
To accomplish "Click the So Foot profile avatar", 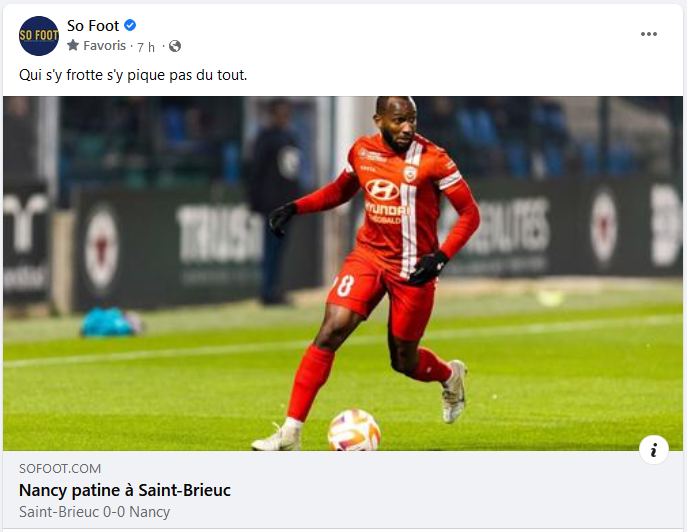I will click(x=39, y=36).
